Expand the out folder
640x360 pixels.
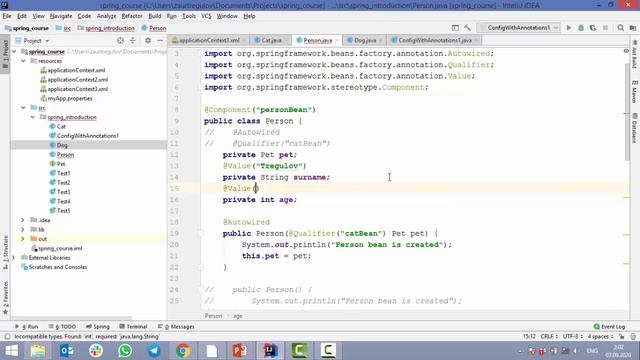tap(23, 239)
